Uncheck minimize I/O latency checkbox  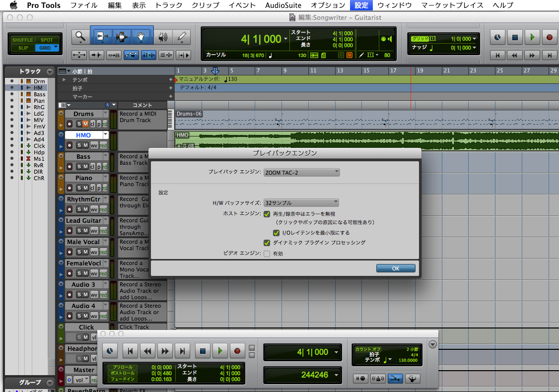click(x=276, y=233)
